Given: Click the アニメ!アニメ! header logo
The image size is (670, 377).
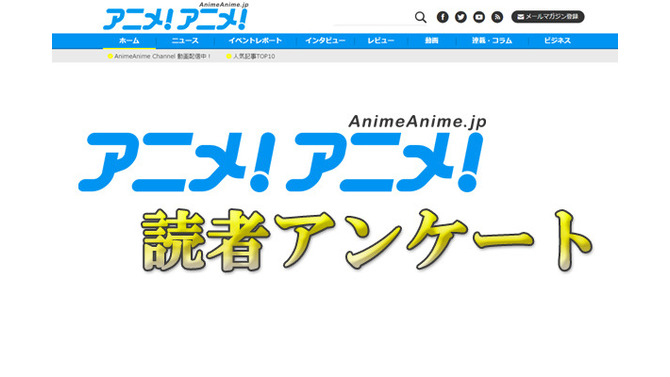Looking at the screenshot, I should click(x=175, y=16).
